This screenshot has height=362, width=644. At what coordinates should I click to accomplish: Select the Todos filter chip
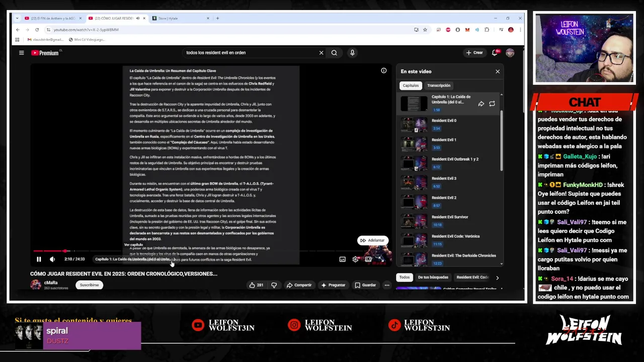coord(405,278)
